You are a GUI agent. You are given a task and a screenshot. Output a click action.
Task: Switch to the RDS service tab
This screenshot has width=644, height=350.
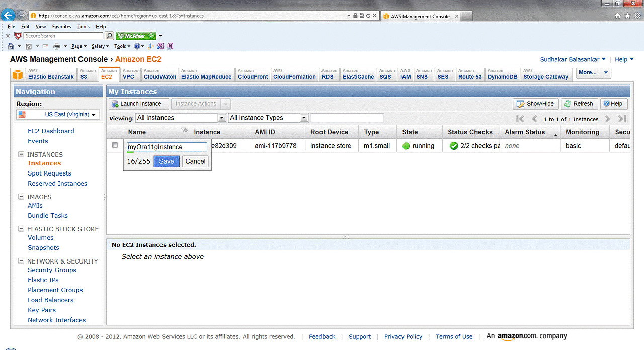[329, 74]
